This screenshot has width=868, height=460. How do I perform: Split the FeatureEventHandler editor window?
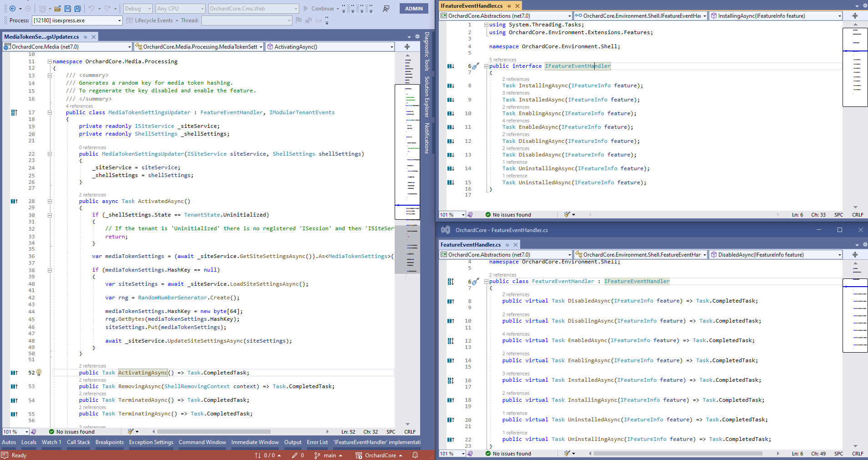click(855, 254)
